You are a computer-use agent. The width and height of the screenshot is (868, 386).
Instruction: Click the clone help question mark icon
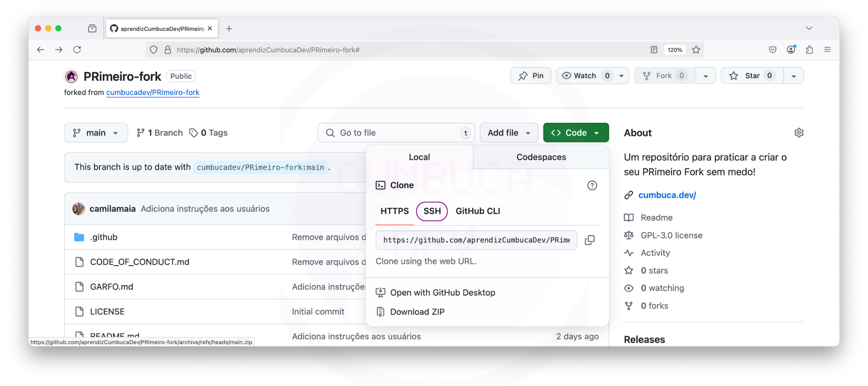coord(592,186)
